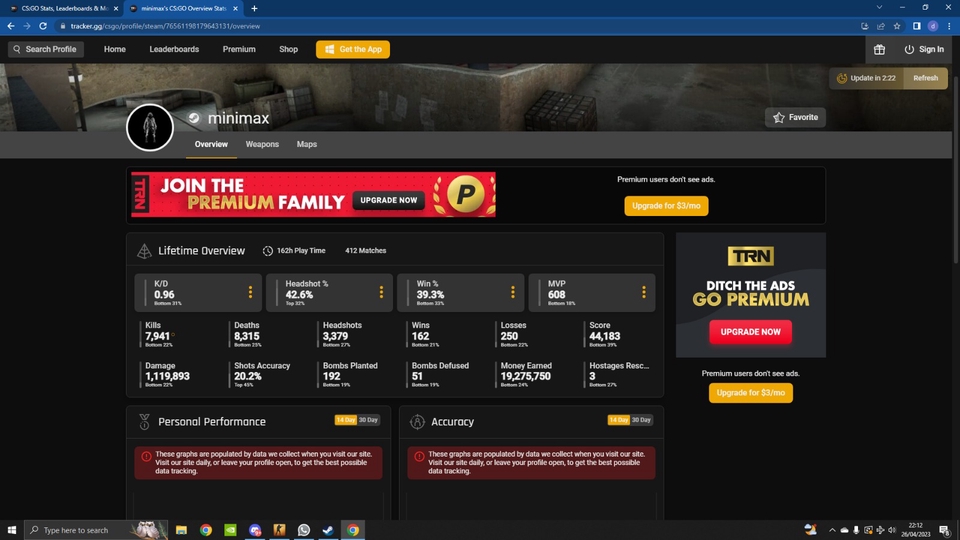
Task: Add minimax to Favorite
Action: (795, 118)
